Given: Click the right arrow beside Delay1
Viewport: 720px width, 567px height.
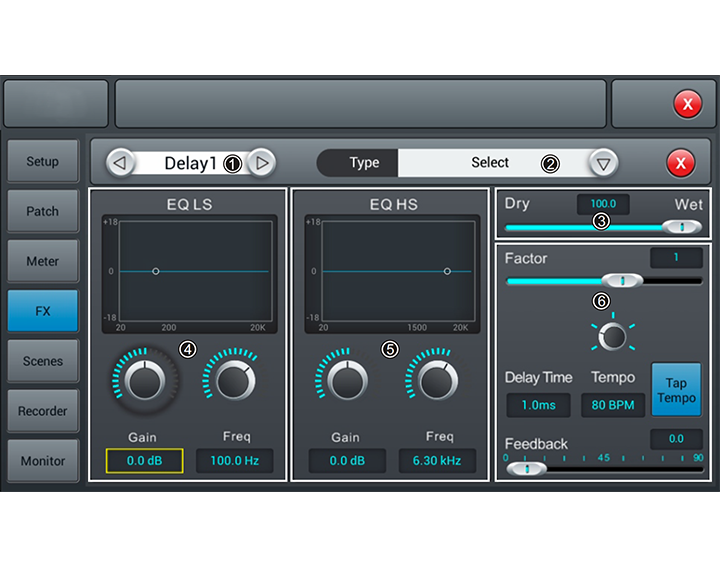Looking at the screenshot, I should (261, 163).
